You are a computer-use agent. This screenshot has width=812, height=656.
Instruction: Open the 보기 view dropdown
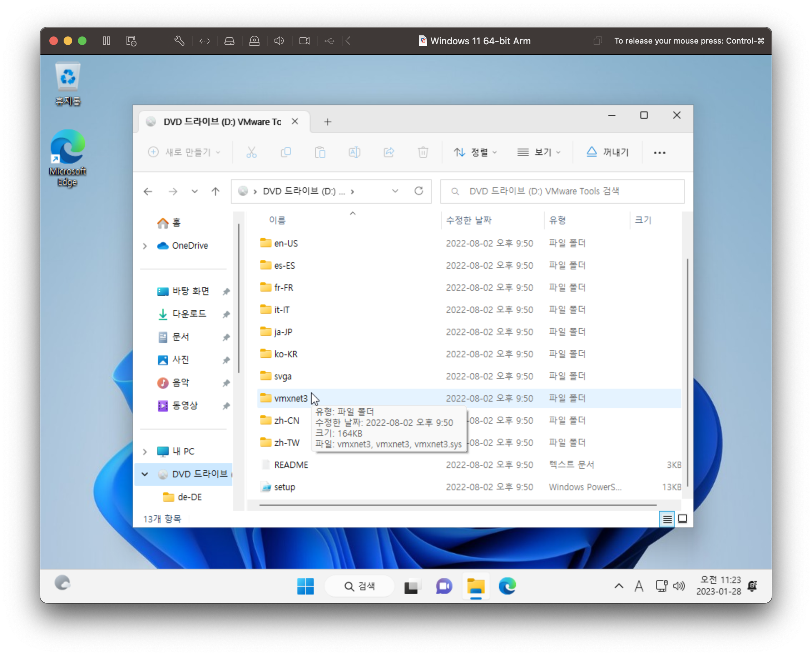tap(539, 152)
